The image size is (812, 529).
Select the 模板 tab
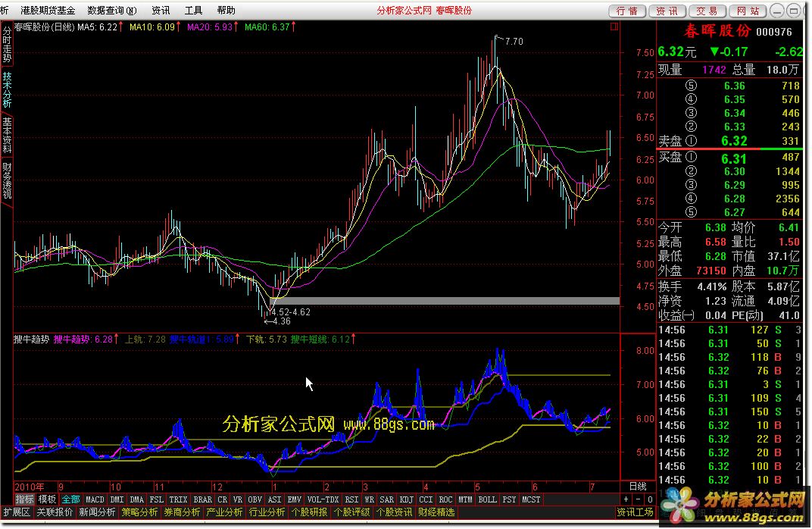(x=47, y=499)
